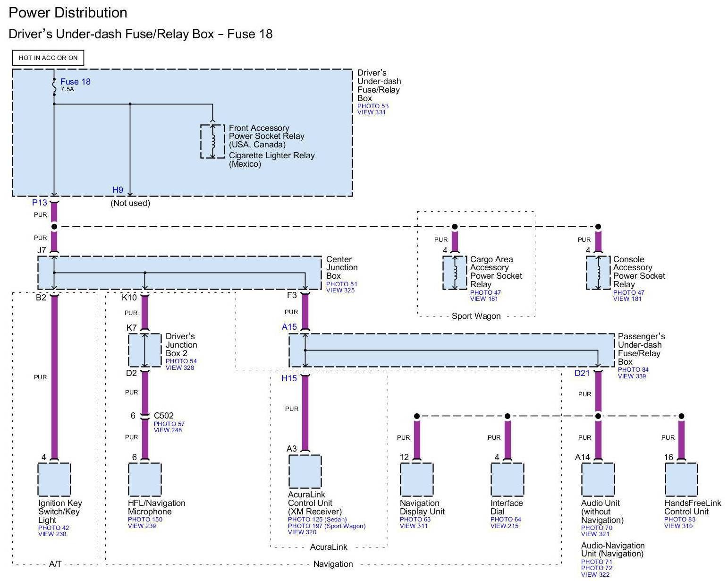The width and height of the screenshot is (728, 581).
Task: Open VIEW 325 for Center Junction Box
Action: [x=340, y=290]
